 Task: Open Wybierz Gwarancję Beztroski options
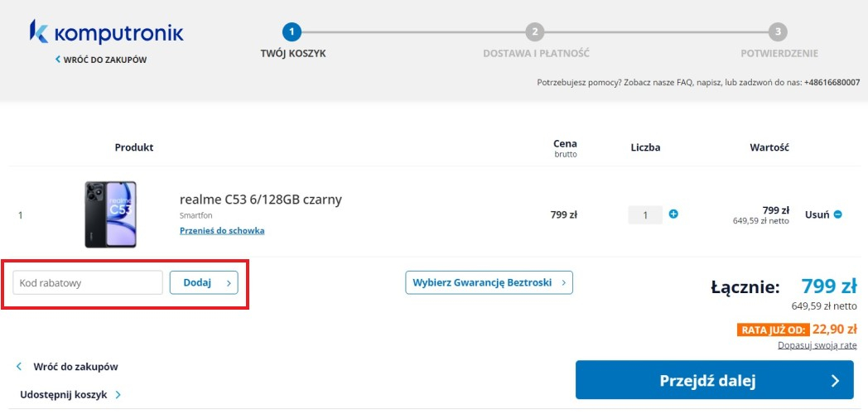[x=489, y=282]
